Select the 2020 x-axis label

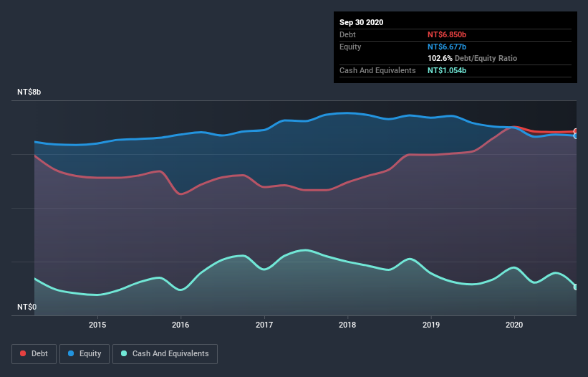514,325
